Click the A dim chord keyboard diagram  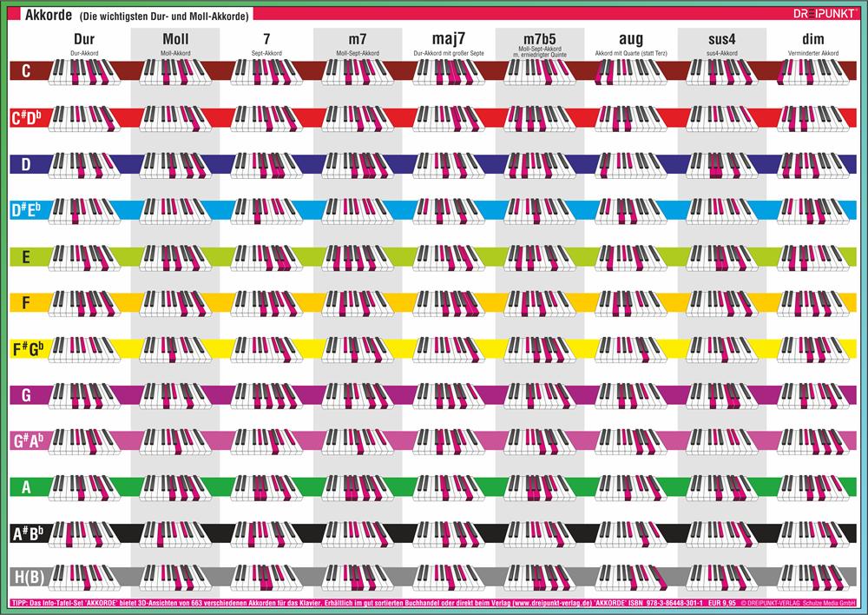pyautogui.click(x=813, y=487)
